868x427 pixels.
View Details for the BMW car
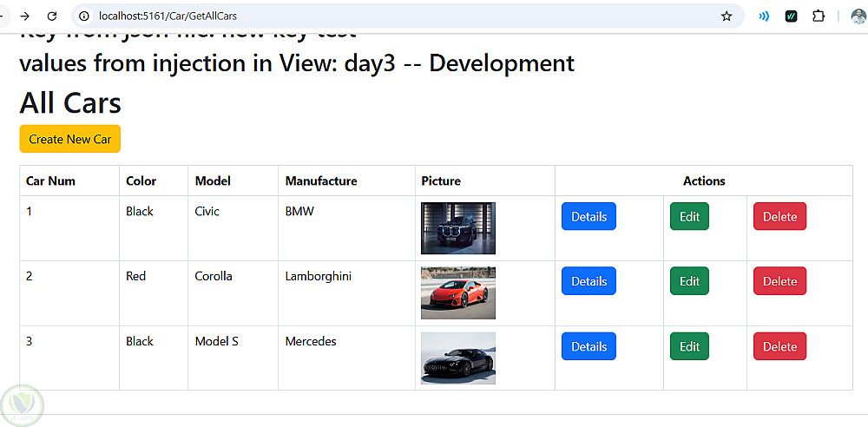[589, 216]
